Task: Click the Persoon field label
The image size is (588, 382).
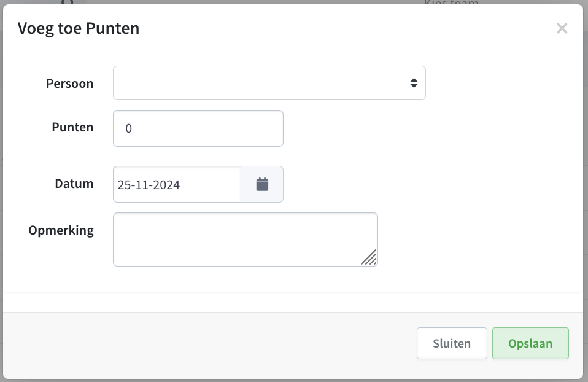Action: 70,84
